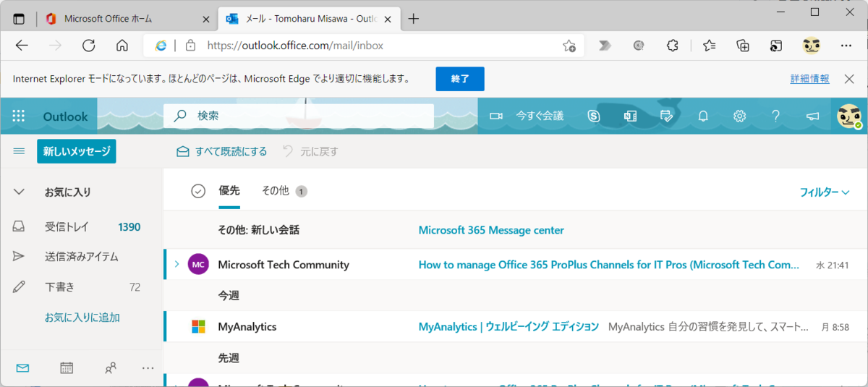Open the favorites list icon

pyautogui.click(x=709, y=46)
